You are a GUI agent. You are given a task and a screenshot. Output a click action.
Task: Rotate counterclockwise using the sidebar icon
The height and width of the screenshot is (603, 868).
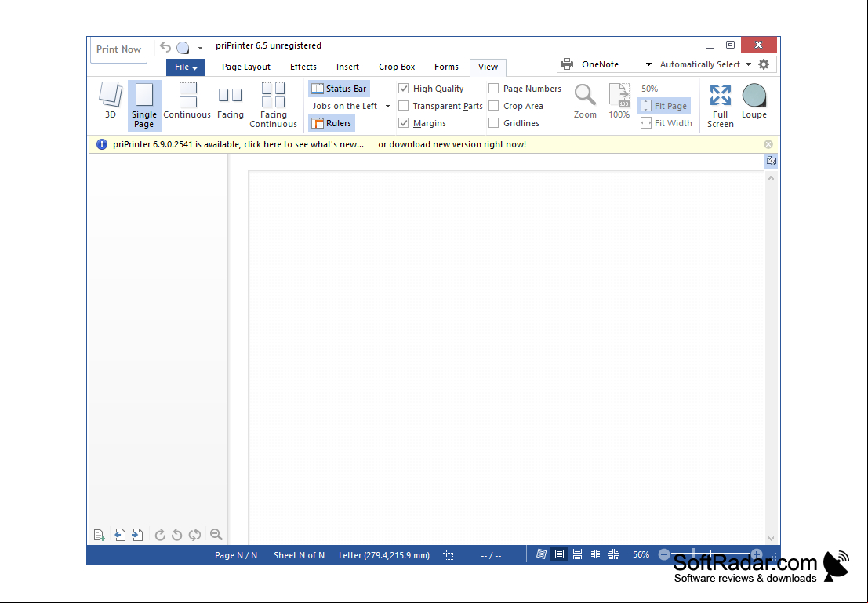coord(177,534)
